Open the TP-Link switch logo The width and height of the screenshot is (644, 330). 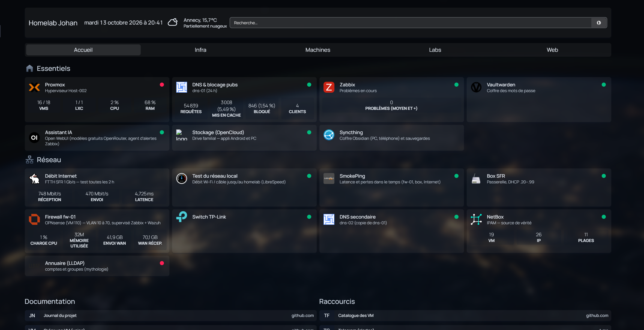[x=182, y=217]
